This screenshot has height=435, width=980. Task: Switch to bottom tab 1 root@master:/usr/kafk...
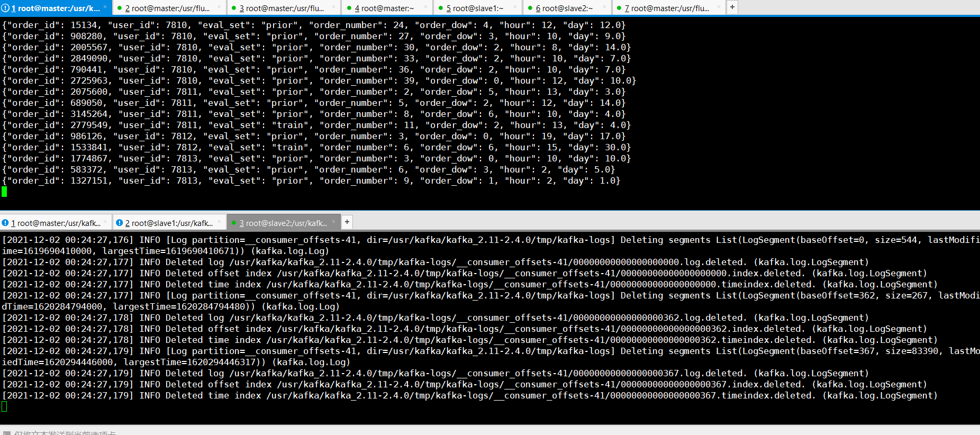(x=56, y=223)
